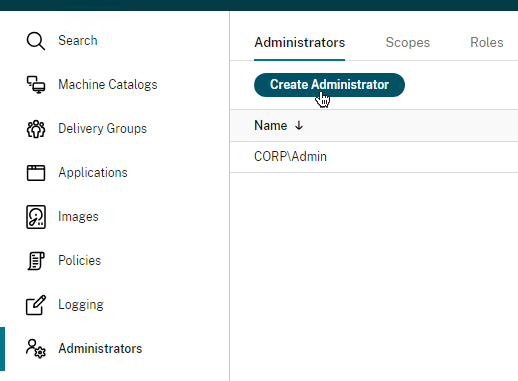Open Applications from the sidebar

click(93, 173)
